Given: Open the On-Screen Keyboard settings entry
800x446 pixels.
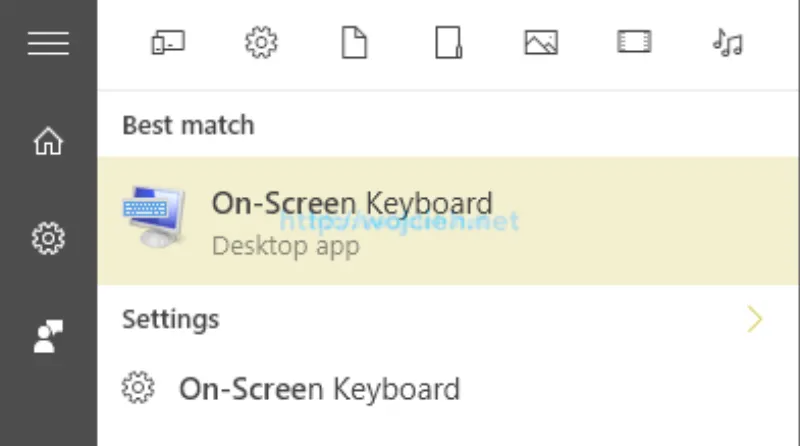Looking at the screenshot, I should [319, 388].
